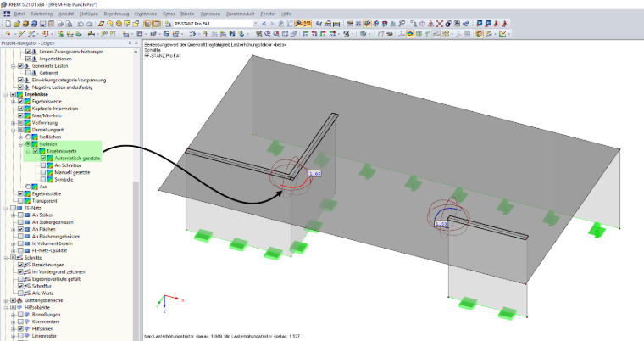
Task: Collapse the Ergebnisse tree node
Action: tap(6, 95)
